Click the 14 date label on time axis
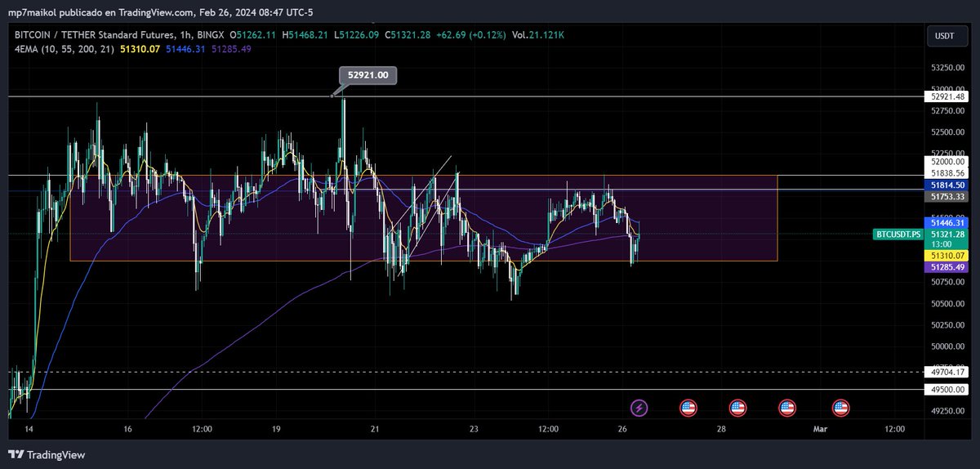The height and width of the screenshot is (469, 980). [x=27, y=429]
